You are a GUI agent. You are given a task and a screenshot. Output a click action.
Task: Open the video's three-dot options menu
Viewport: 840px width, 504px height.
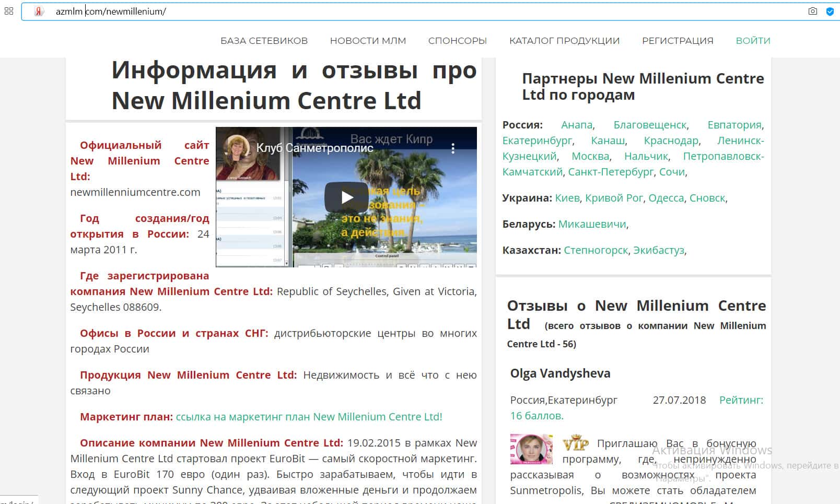tap(453, 148)
